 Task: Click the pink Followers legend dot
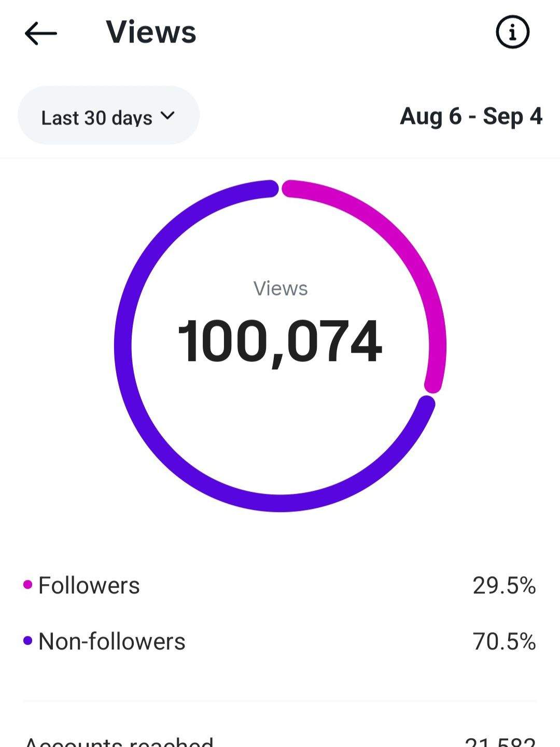(28, 585)
